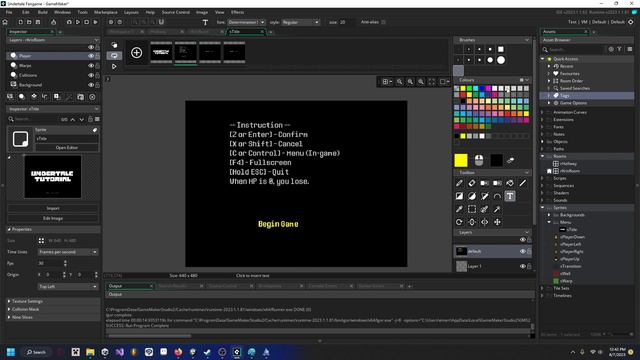The width and height of the screenshot is (640, 360).
Task: Hide image Layer 1 with eye icon
Action: tap(522, 266)
